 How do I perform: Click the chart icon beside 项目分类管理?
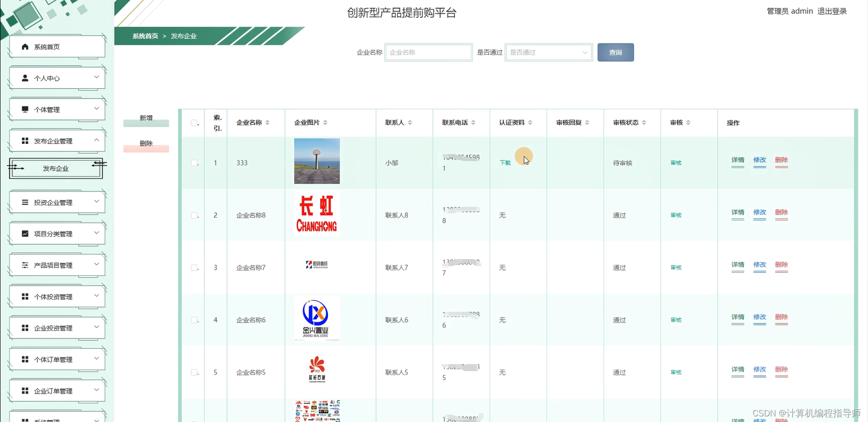click(25, 233)
